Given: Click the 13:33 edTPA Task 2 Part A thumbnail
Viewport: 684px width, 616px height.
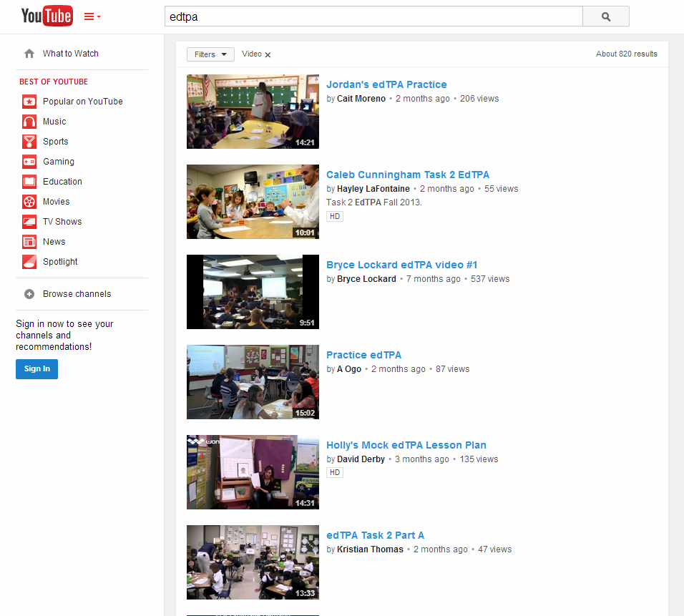Looking at the screenshot, I should 253,563.
